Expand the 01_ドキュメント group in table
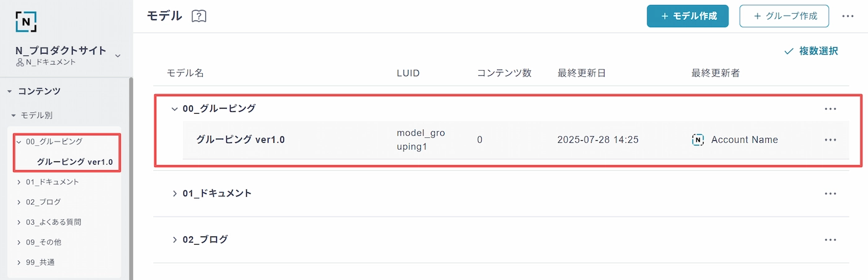 point(174,193)
